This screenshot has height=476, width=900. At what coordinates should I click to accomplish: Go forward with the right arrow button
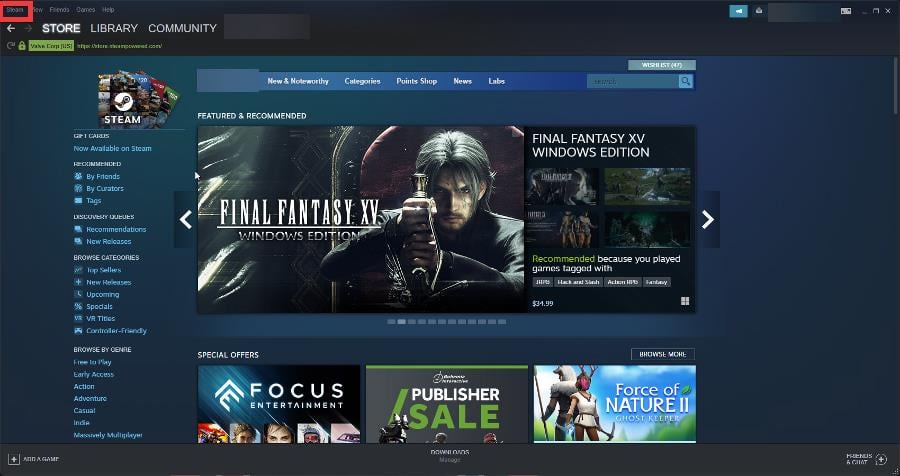(28, 28)
